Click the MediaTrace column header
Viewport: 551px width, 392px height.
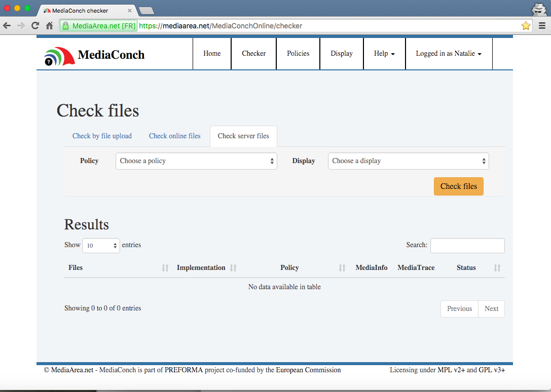416,267
